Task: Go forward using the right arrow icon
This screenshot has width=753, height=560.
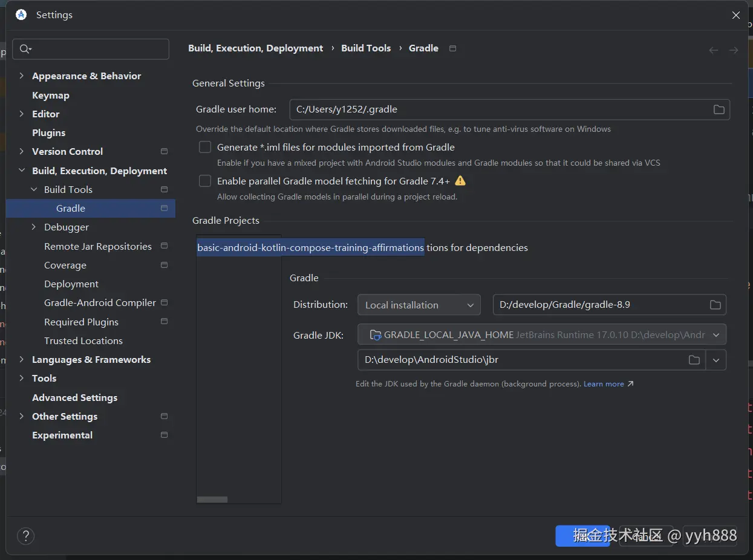Action: (x=734, y=50)
